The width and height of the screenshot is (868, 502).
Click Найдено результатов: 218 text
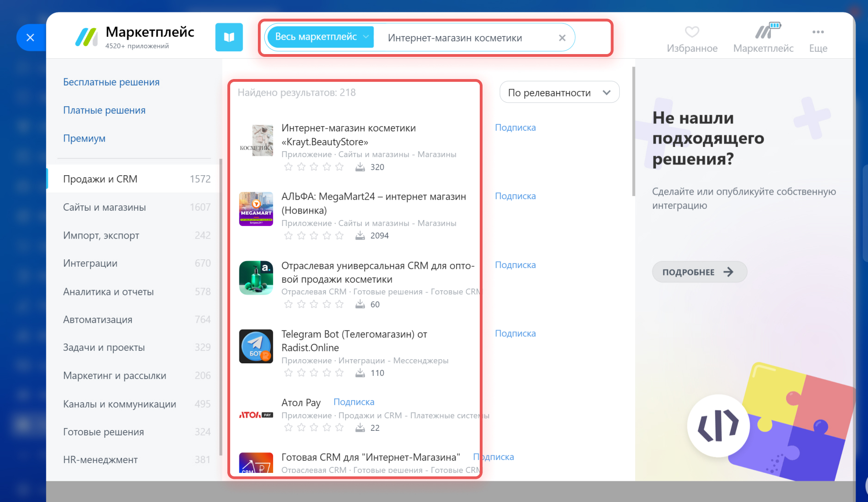point(297,92)
